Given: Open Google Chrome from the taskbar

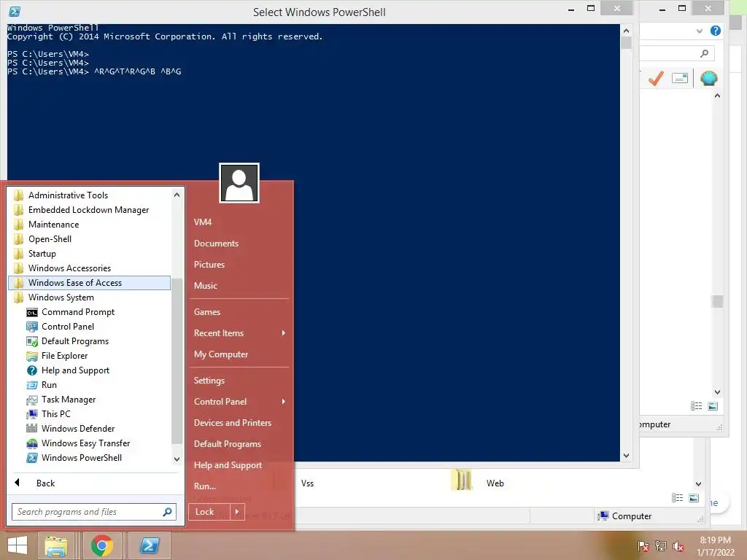Looking at the screenshot, I should (x=102, y=545).
